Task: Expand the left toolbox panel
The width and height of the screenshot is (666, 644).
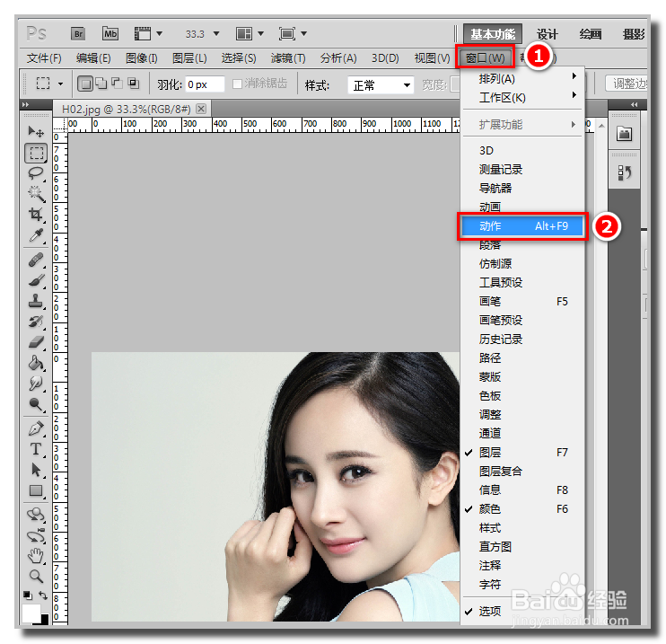Action: (x=25, y=104)
